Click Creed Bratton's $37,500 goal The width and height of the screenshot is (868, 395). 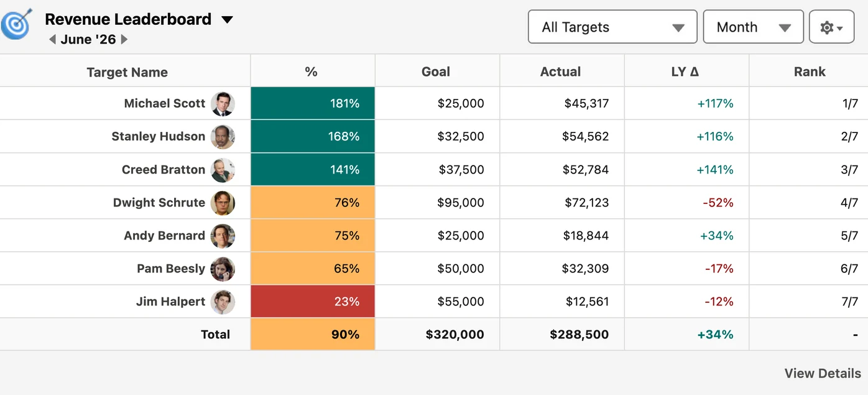coord(461,169)
